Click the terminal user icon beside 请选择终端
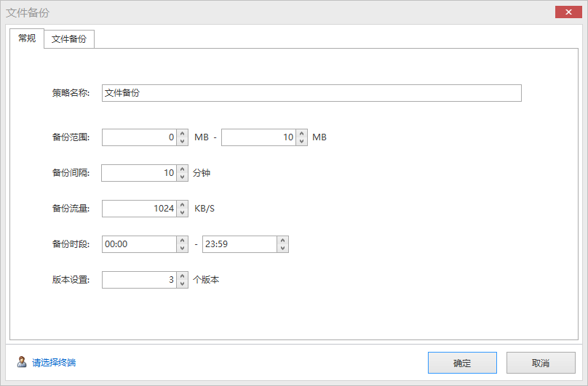Screen dimensions: 588x386 pyautogui.click(x=22, y=362)
